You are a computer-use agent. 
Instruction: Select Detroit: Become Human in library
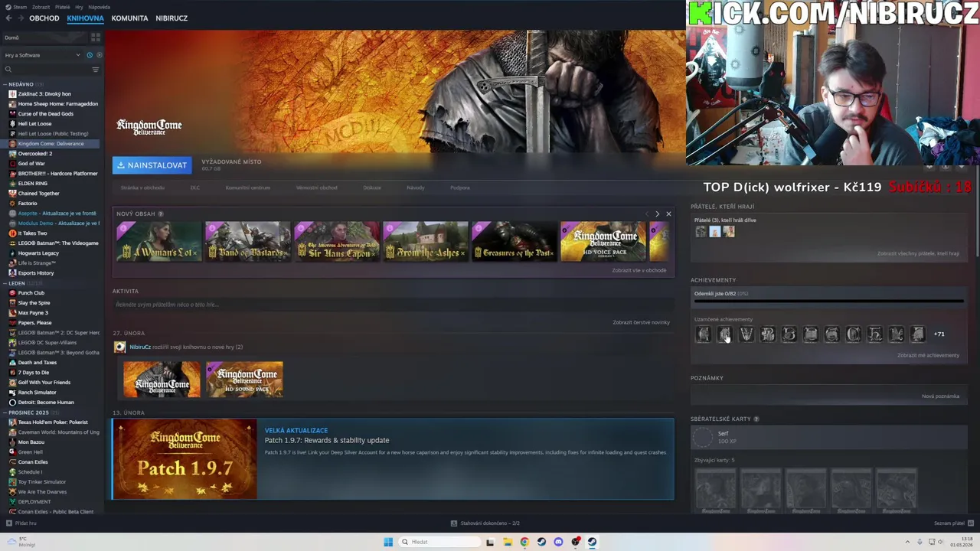(x=45, y=403)
